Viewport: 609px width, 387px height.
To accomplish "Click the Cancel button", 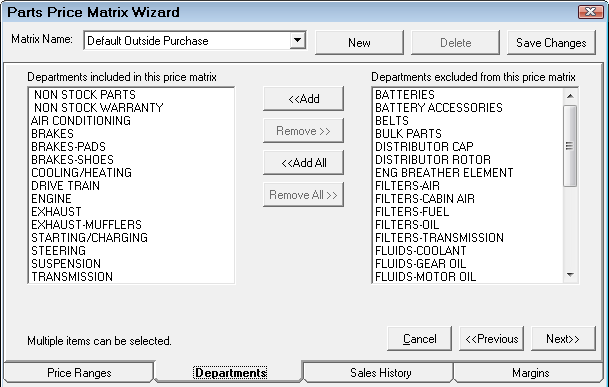I will point(419,339).
